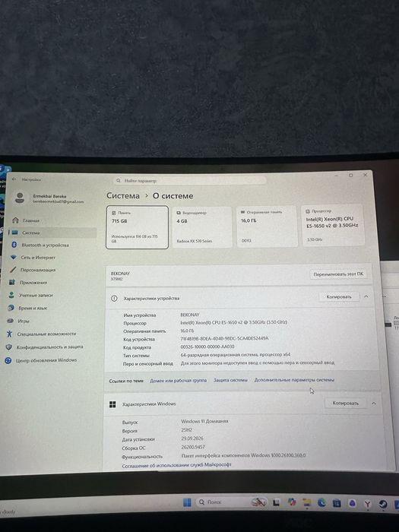The image size is (399, 532).
Task: Click device name value BEKONAY in specs
Action: [x=190, y=315]
